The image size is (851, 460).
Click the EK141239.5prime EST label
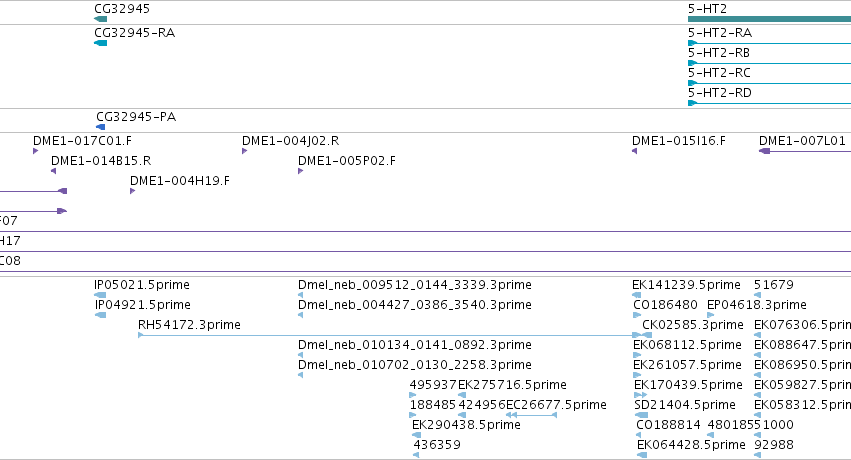[x=686, y=285]
